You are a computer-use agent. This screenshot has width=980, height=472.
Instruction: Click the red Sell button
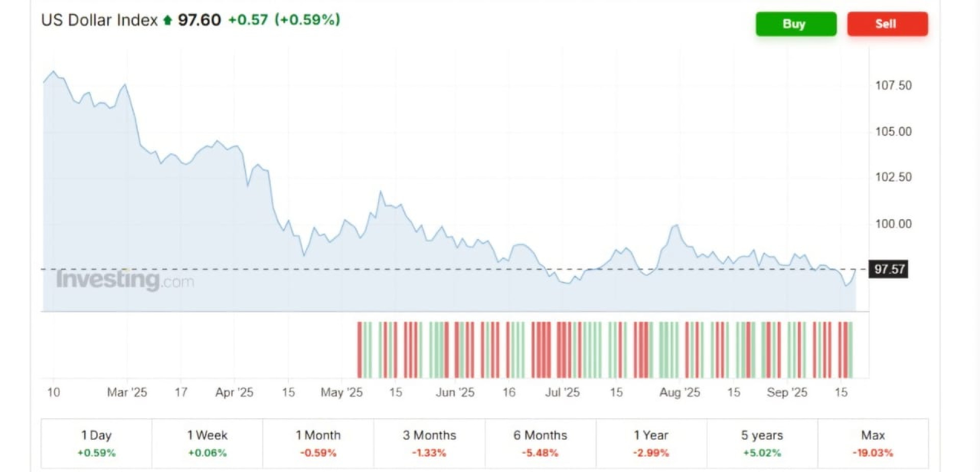[887, 24]
